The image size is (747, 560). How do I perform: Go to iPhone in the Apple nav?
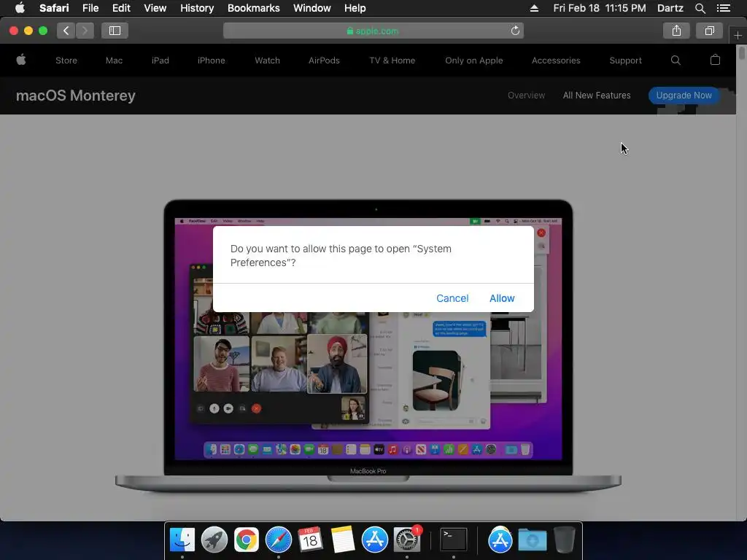[211, 61]
